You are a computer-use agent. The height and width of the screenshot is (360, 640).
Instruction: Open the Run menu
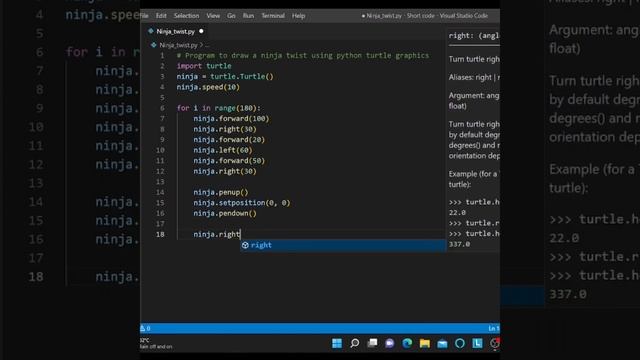click(248, 16)
